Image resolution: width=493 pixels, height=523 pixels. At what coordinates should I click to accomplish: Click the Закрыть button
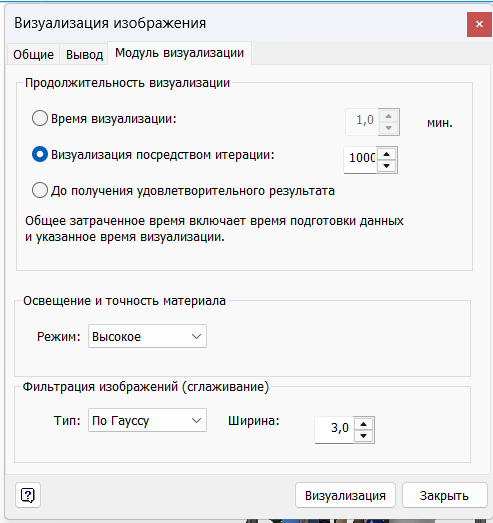[444, 495]
